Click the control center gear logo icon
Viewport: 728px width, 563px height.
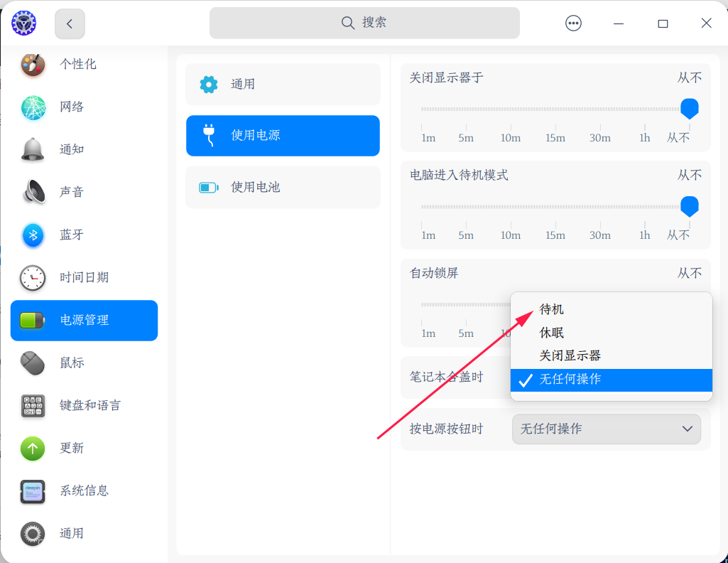23,23
